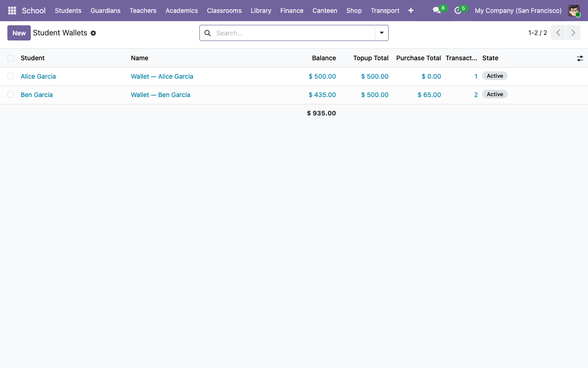Screen dimensions: 588x368
Task: Open the Students menu
Action: click(x=68, y=11)
